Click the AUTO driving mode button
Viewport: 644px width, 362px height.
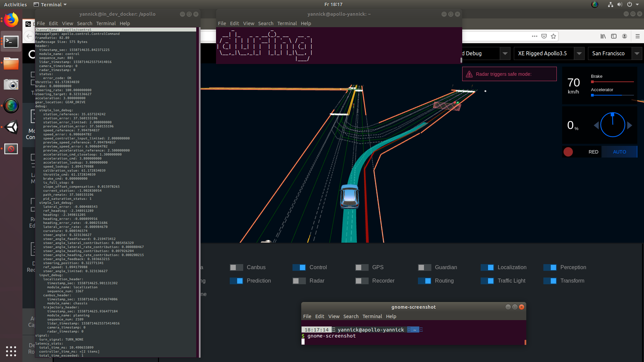point(620,152)
